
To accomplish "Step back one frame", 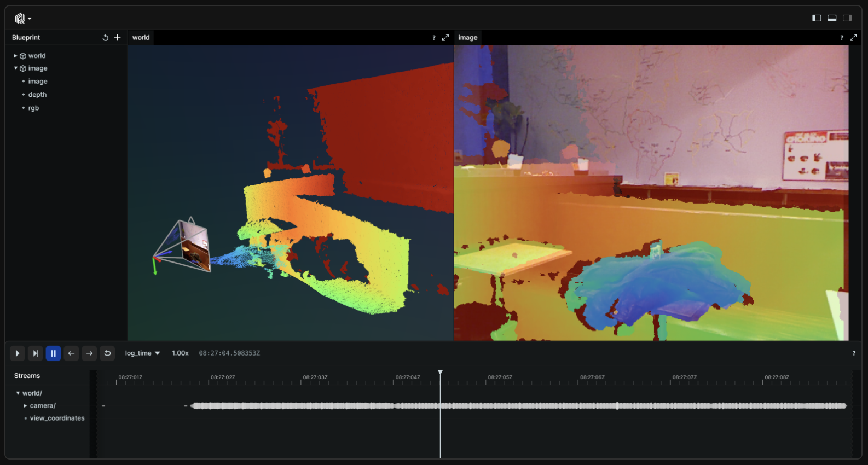I will [x=71, y=353].
